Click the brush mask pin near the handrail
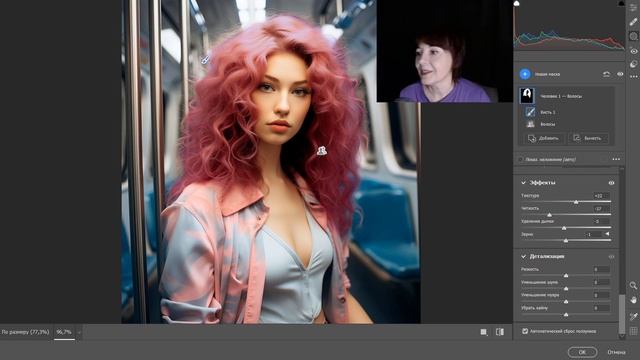 [x=205, y=60]
